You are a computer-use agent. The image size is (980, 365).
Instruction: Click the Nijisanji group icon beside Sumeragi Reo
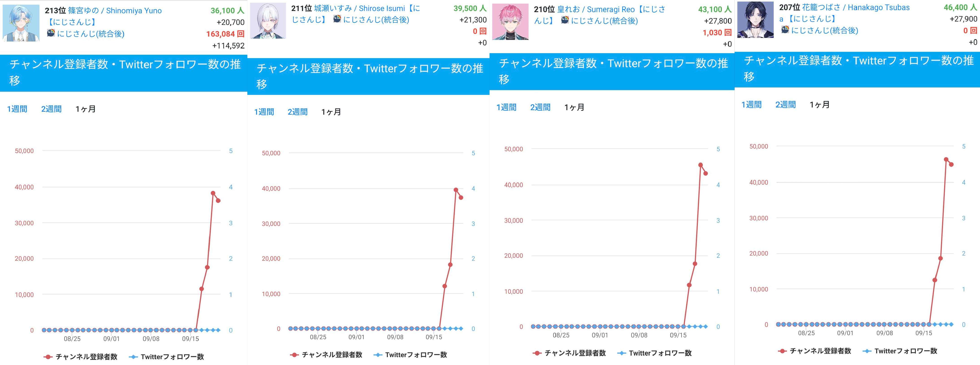coord(565,20)
